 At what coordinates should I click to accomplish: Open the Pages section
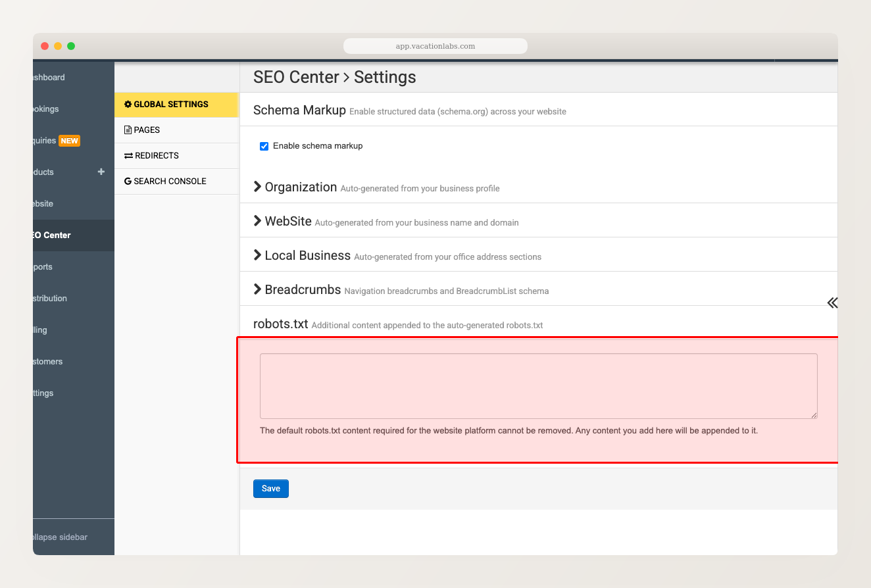(176, 130)
